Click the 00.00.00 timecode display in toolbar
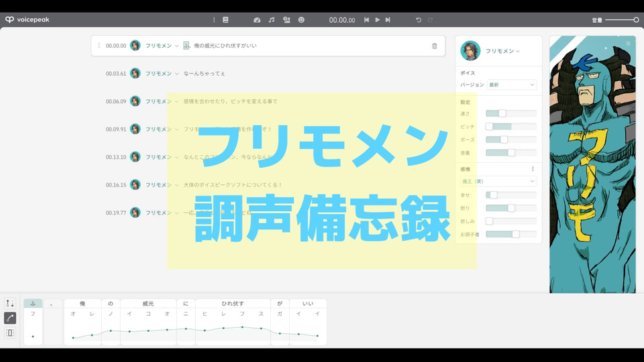The width and height of the screenshot is (644, 362). [x=341, y=19]
